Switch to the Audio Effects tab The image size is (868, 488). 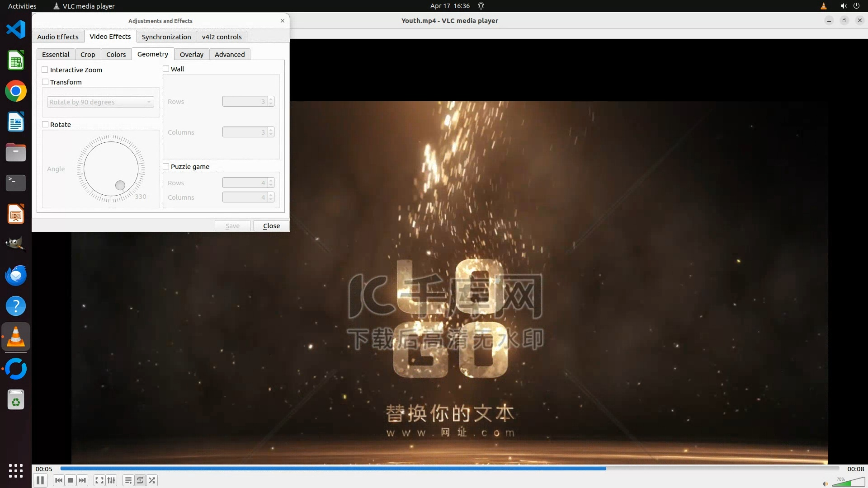tap(58, 37)
